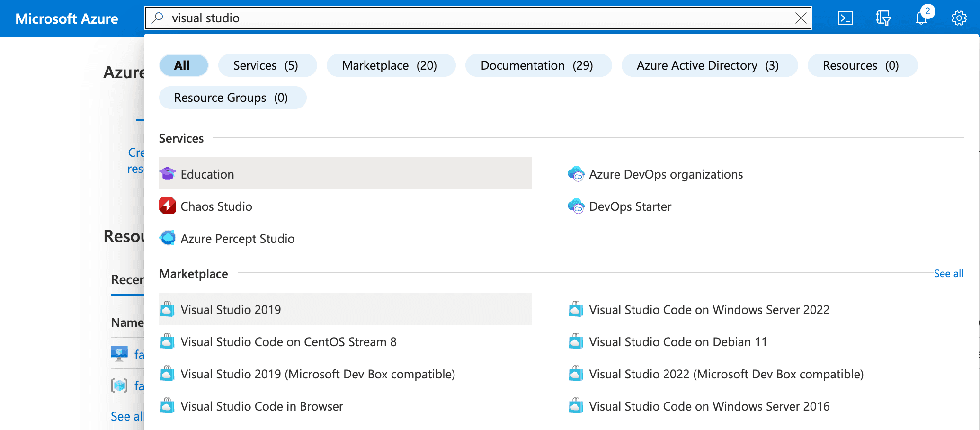980x430 pixels.
Task: Click See all for Marketplace results
Action: [x=948, y=273]
